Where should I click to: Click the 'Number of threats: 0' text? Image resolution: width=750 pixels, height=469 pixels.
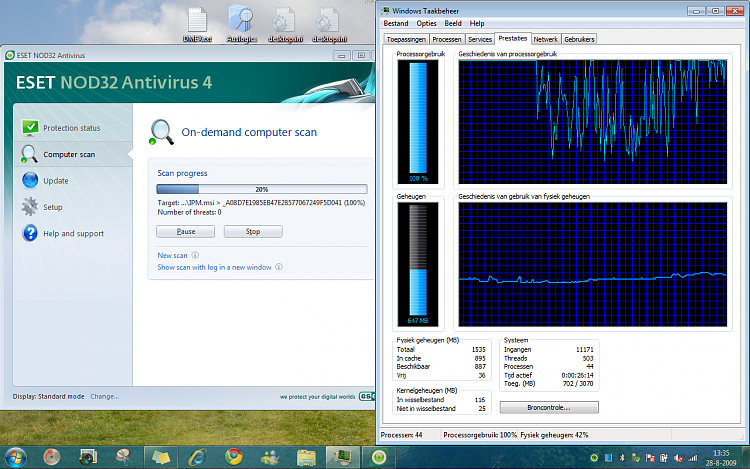[189, 212]
